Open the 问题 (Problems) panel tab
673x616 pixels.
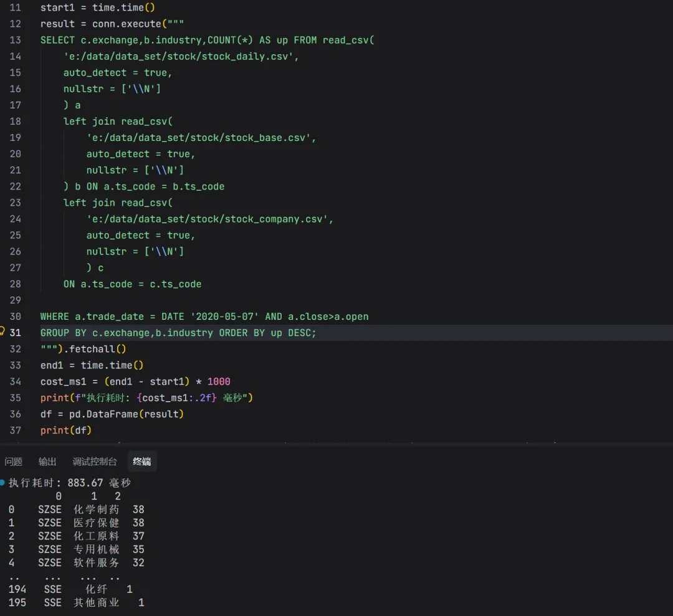pos(14,462)
